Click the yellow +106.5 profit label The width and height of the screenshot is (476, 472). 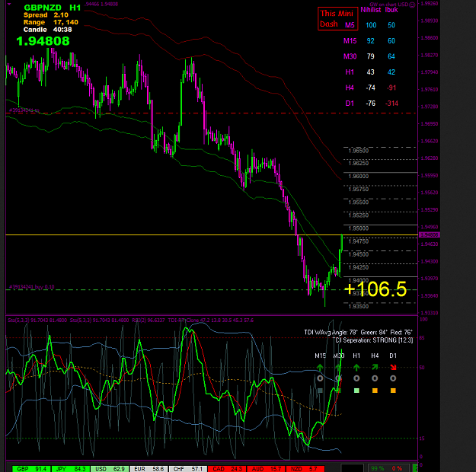[375, 289]
